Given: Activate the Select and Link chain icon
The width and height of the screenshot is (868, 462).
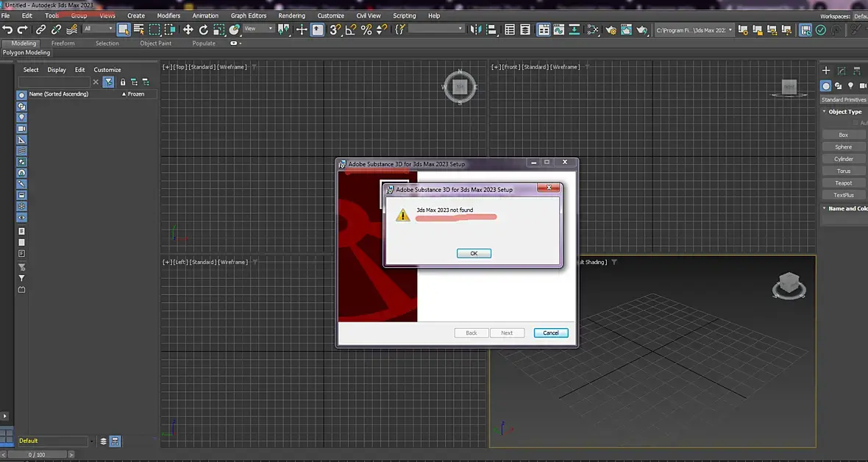Looking at the screenshot, I should pos(41,29).
